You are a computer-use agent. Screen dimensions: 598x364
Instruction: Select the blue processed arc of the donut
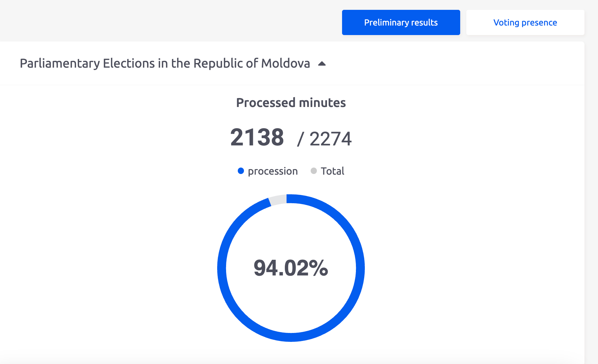click(x=360, y=268)
